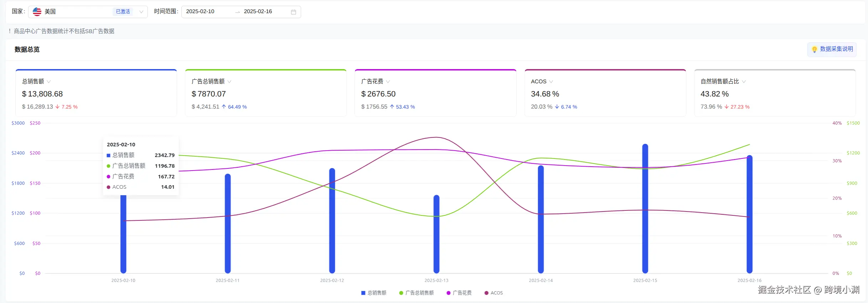Click the down arrow next to 7.25 %
868x303 pixels.
click(x=57, y=107)
